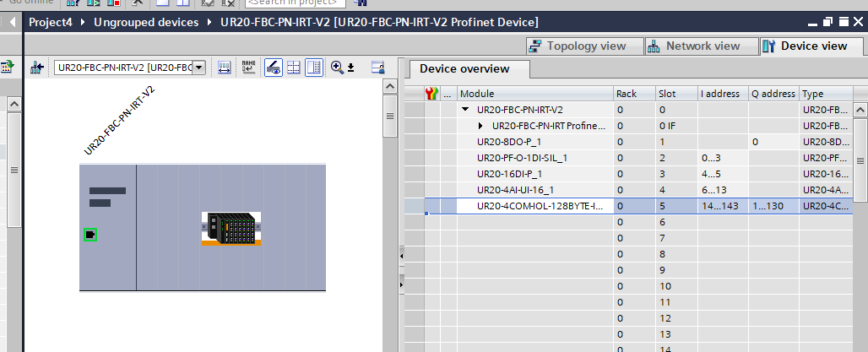Click the find icon beside search field

click(x=361, y=3)
